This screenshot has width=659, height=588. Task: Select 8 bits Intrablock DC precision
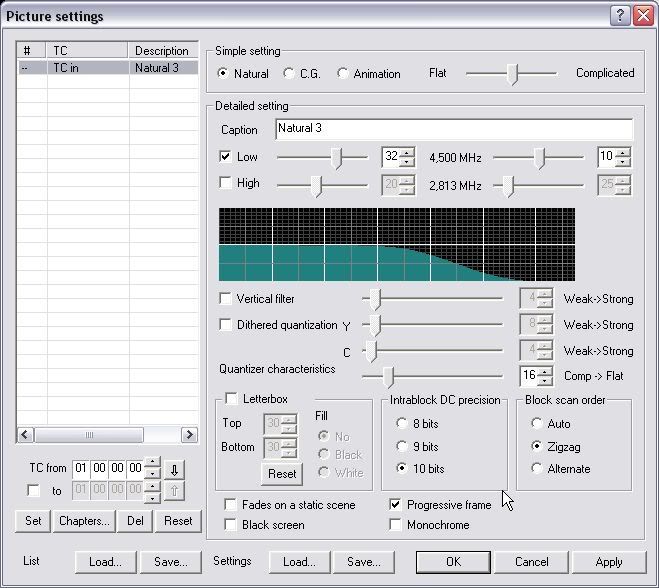pyautogui.click(x=402, y=424)
